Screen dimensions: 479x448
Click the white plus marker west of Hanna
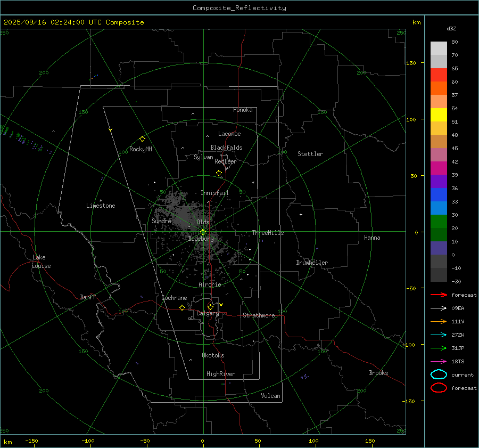tap(301, 214)
